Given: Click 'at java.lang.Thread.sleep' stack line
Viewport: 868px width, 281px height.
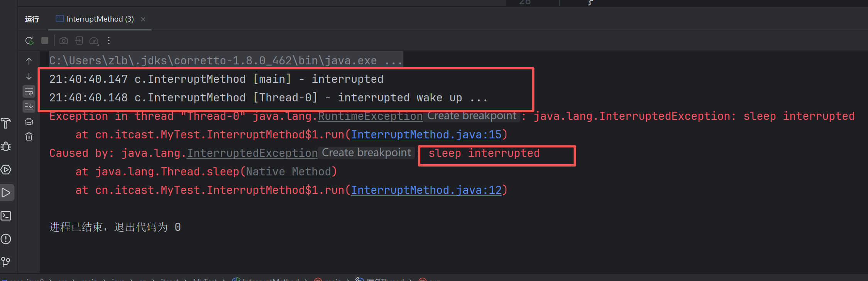Looking at the screenshot, I should (x=206, y=172).
